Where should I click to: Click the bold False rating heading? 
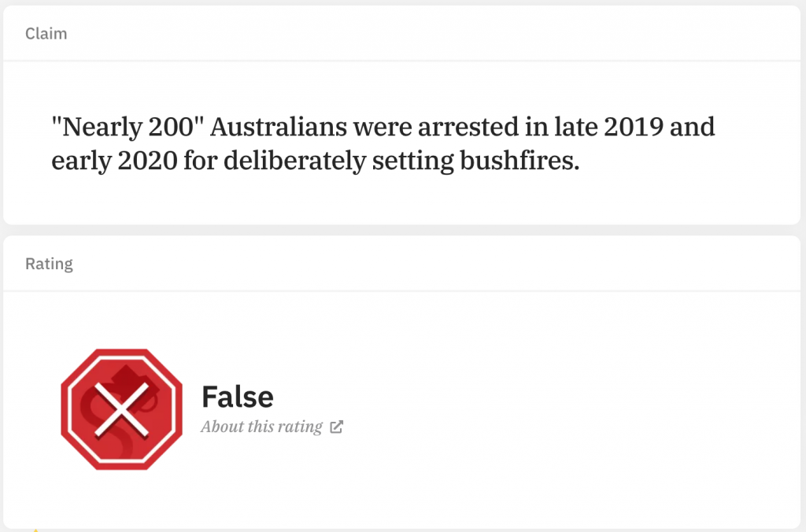[237, 397]
